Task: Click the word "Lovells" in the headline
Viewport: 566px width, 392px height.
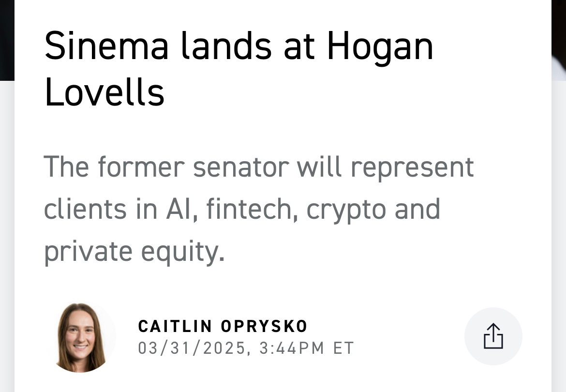Action: pos(104,92)
